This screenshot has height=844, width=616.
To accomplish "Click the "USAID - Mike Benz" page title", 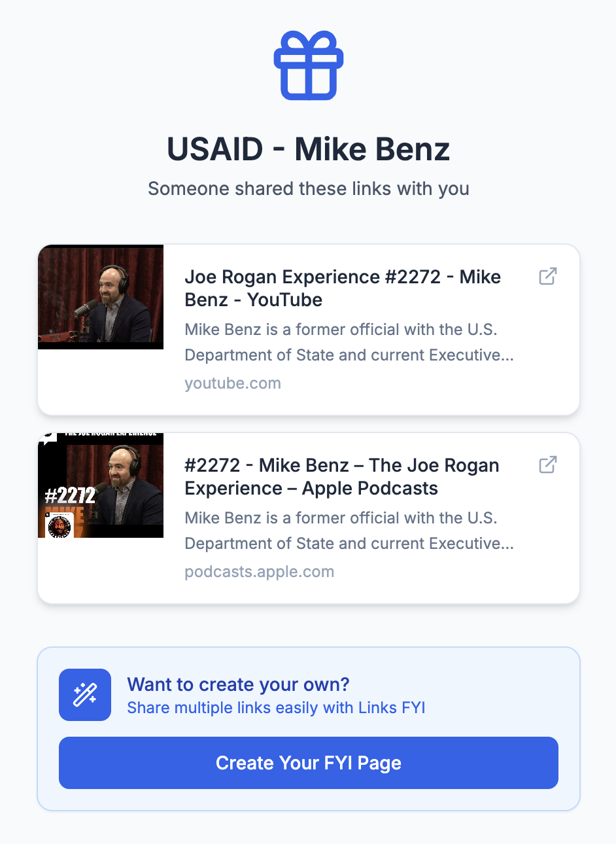I will (x=308, y=149).
